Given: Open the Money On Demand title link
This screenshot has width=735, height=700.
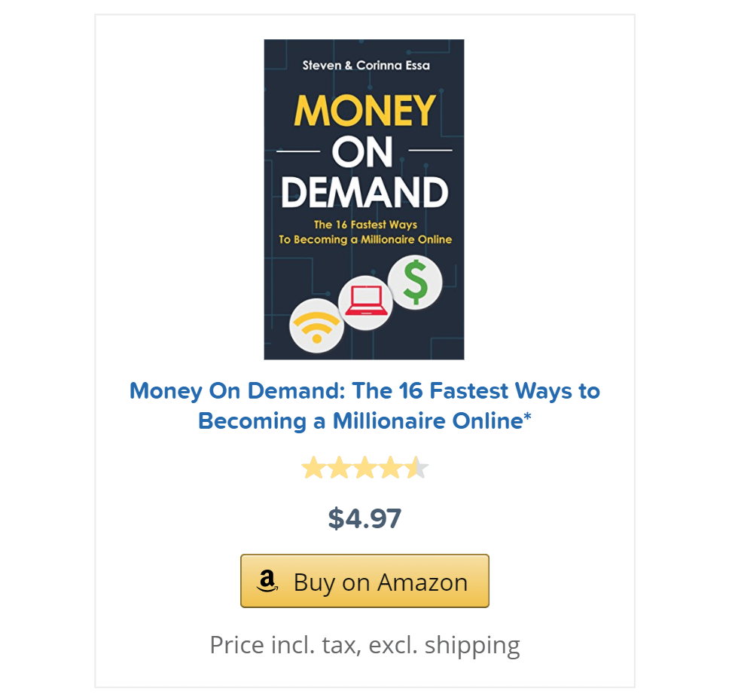Looking at the screenshot, I should tap(364, 405).
